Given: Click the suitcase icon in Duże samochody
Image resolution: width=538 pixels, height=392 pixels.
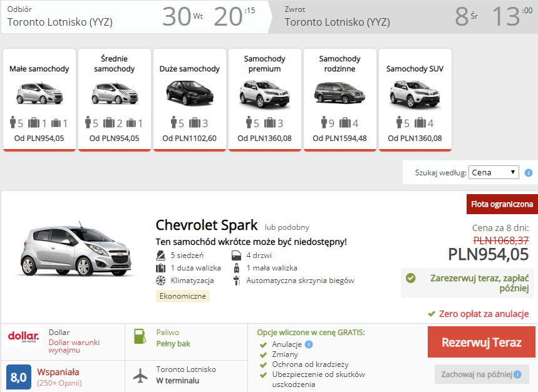Looking at the screenshot, I should point(195,123).
